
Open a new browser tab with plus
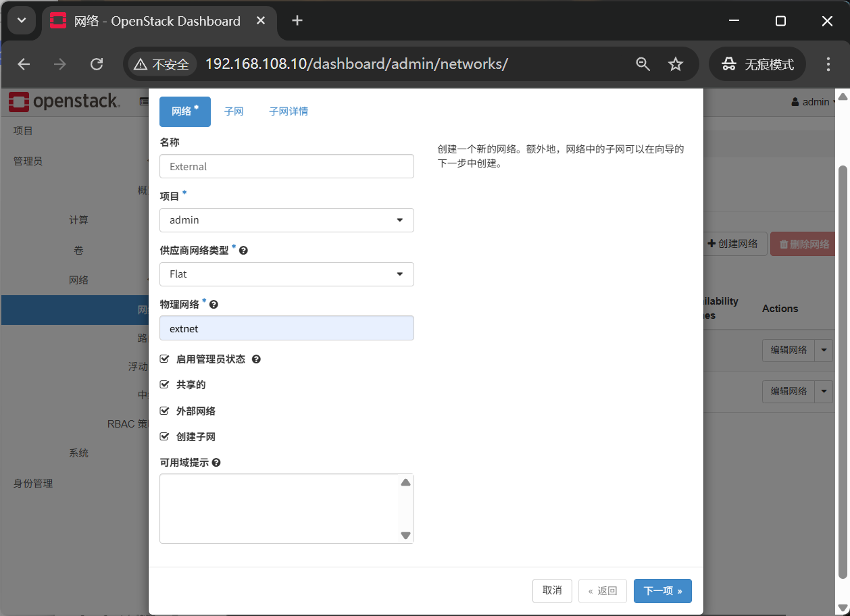[297, 21]
